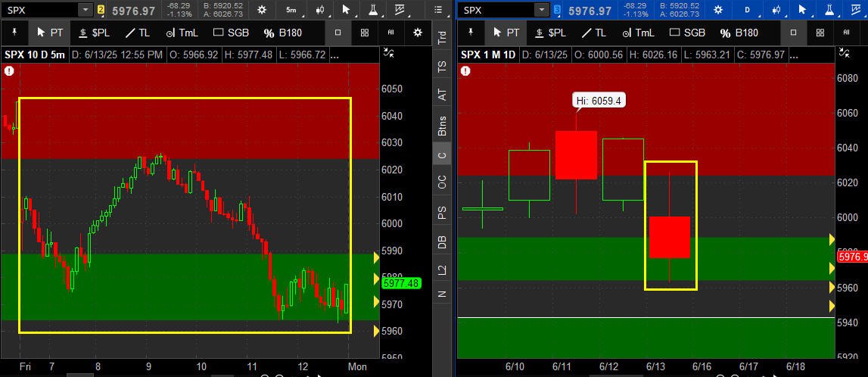868x377 pixels.
Task: Open the L2 side tab
Action: [442, 271]
